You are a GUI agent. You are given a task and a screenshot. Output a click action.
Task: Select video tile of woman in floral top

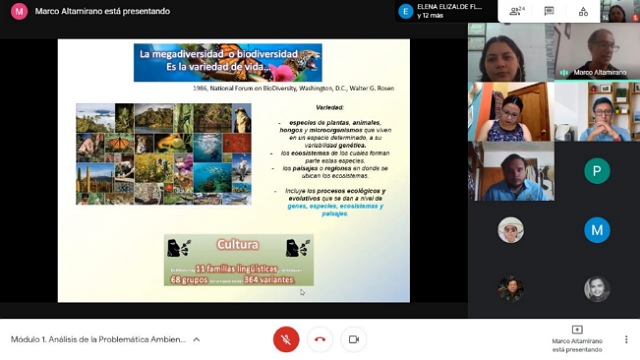(511, 111)
